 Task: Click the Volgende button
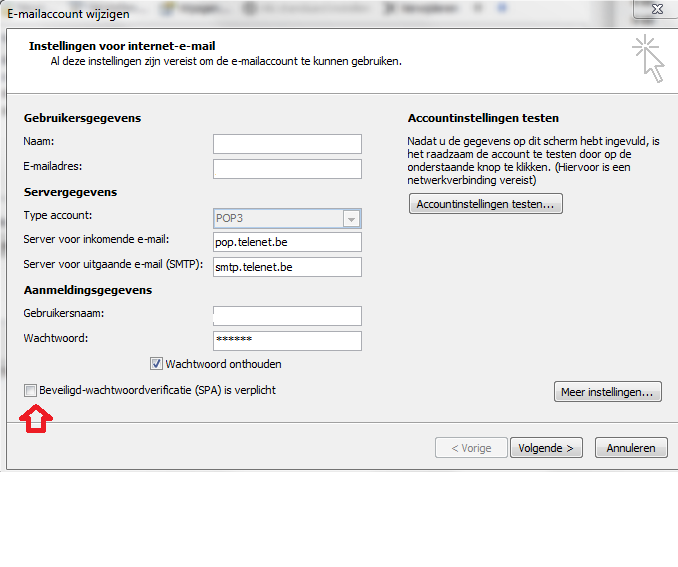point(546,448)
